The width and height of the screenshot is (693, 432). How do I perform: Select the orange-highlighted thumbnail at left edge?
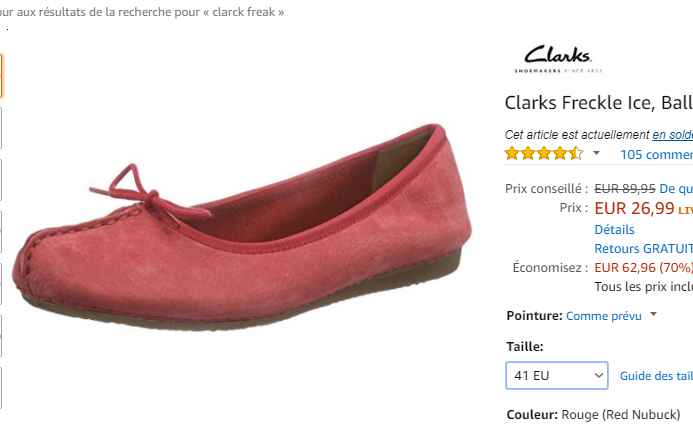coord(1,76)
